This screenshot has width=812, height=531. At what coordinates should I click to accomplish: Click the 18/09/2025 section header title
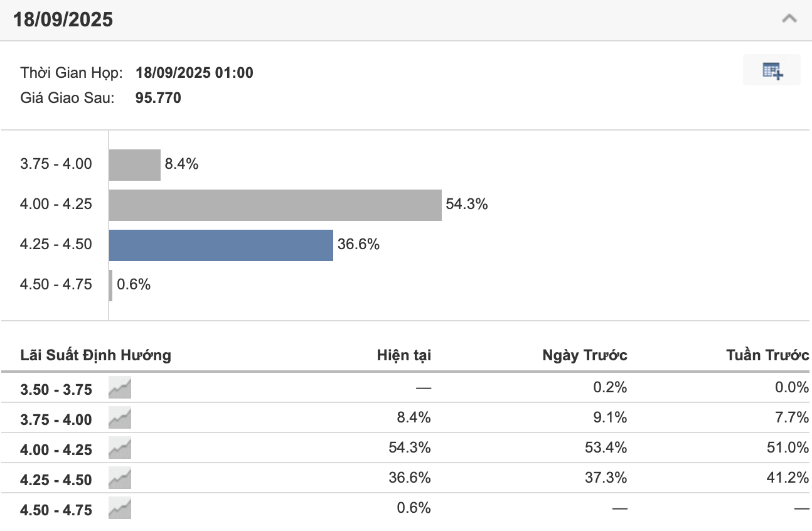63,19
